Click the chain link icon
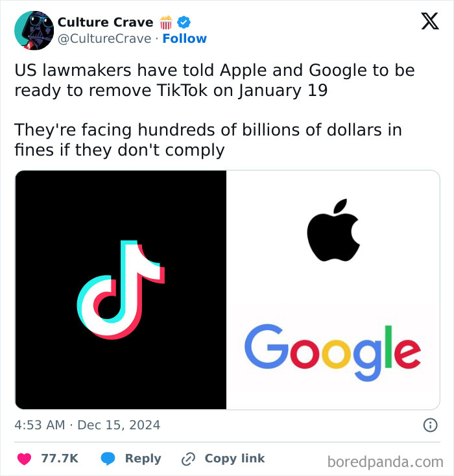This screenshot has height=476, width=454. (188, 458)
